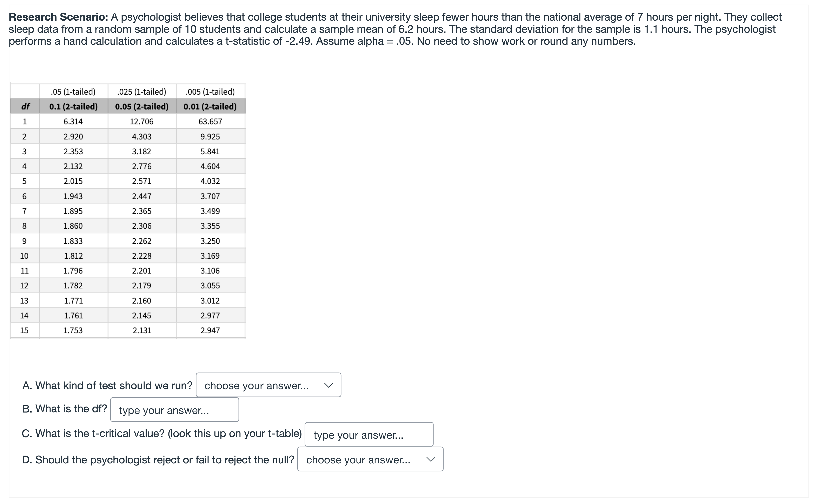
Task: Select the '0.05 (2-tailed)' column header
Action: click(x=142, y=106)
